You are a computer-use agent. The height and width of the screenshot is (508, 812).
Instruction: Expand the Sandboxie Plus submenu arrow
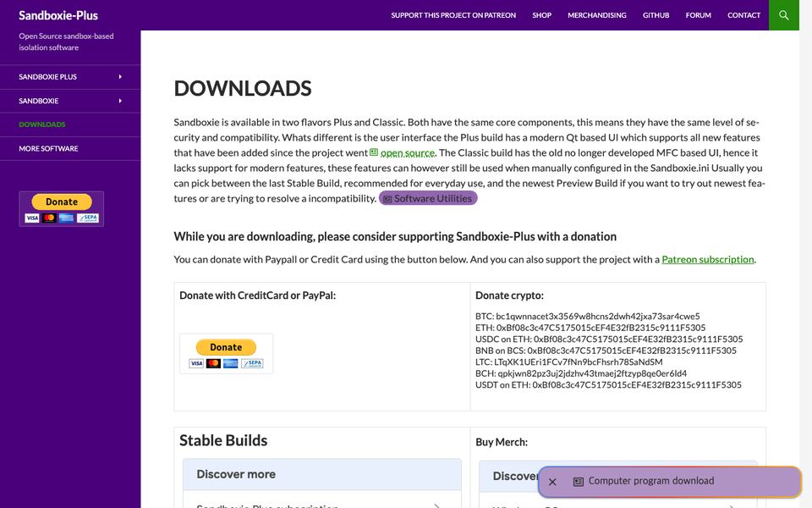[120, 77]
